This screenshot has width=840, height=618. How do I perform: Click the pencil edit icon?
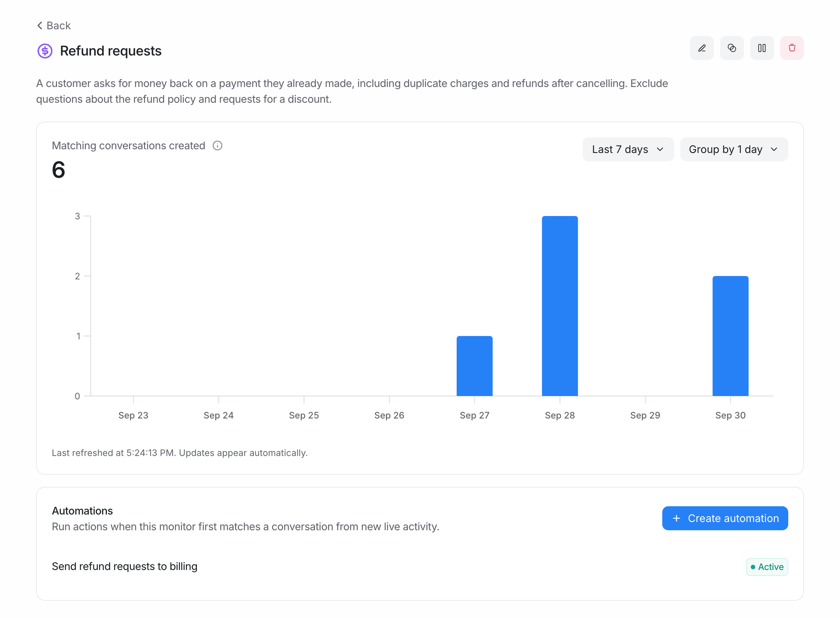[702, 48]
